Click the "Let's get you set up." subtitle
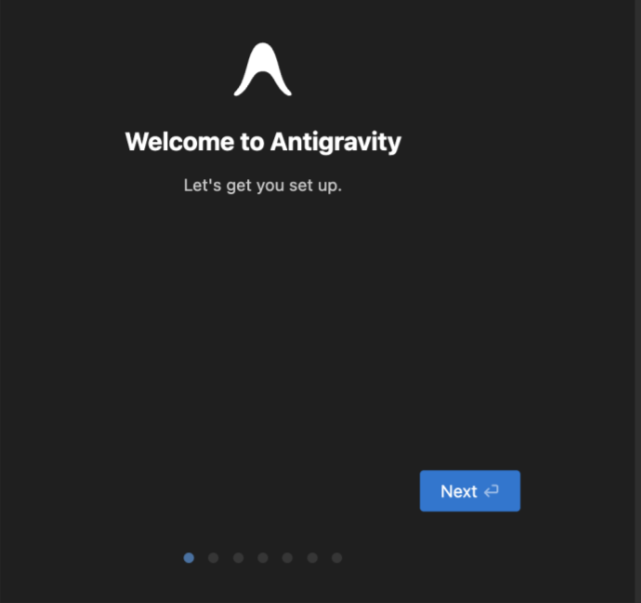This screenshot has width=641, height=603. [262, 186]
